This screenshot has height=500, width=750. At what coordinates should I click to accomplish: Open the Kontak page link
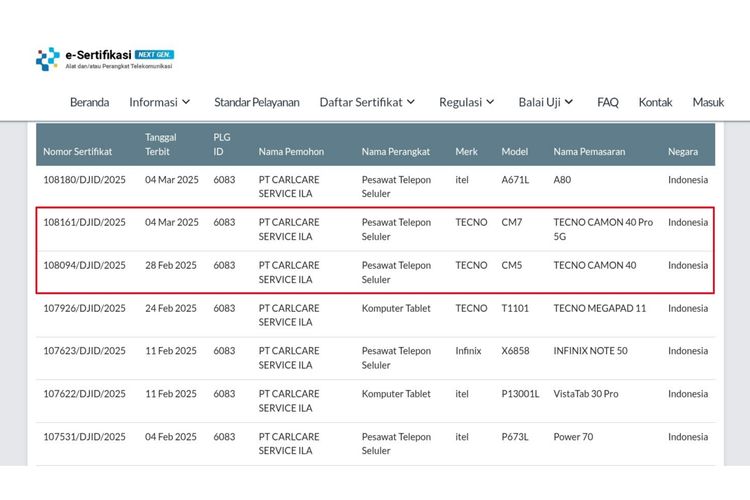(655, 102)
